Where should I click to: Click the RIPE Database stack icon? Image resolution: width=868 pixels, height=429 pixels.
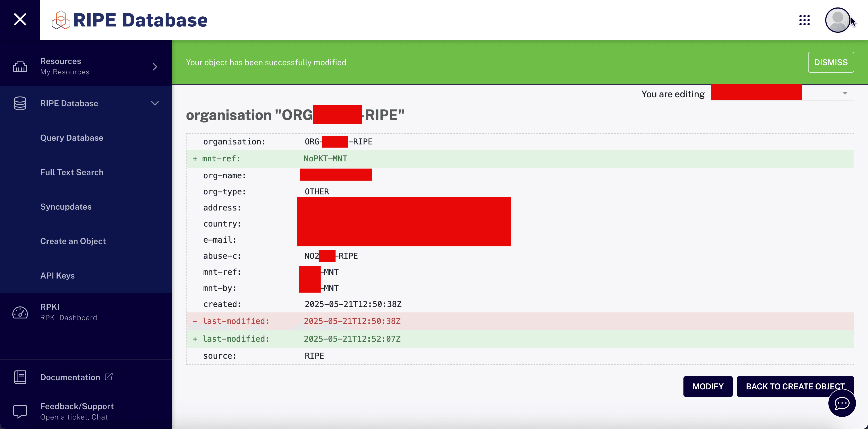pyautogui.click(x=20, y=103)
